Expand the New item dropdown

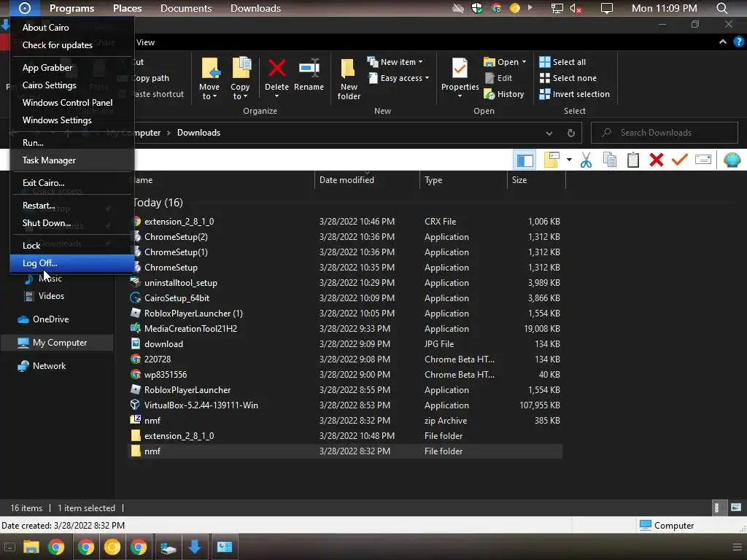coord(420,63)
